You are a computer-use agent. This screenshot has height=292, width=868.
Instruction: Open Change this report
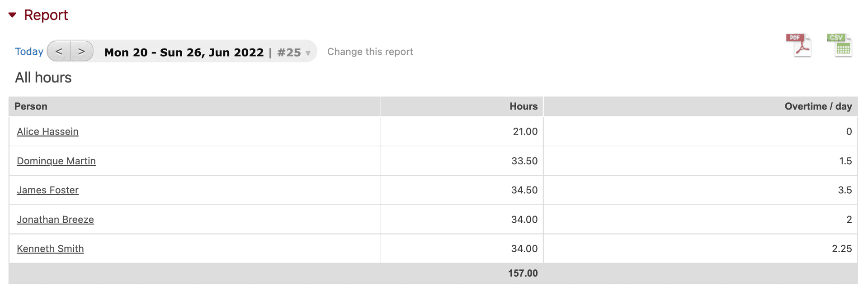(370, 51)
